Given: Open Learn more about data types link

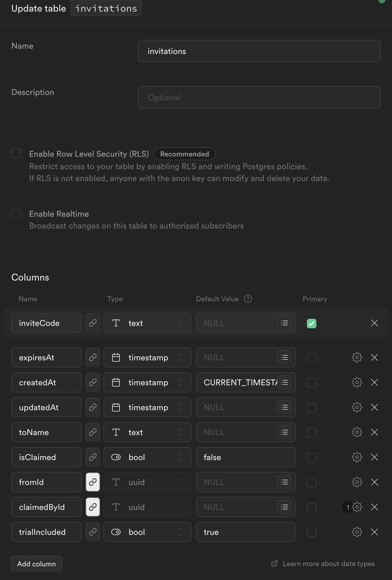Looking at the screenshot, I should [323, 563].
